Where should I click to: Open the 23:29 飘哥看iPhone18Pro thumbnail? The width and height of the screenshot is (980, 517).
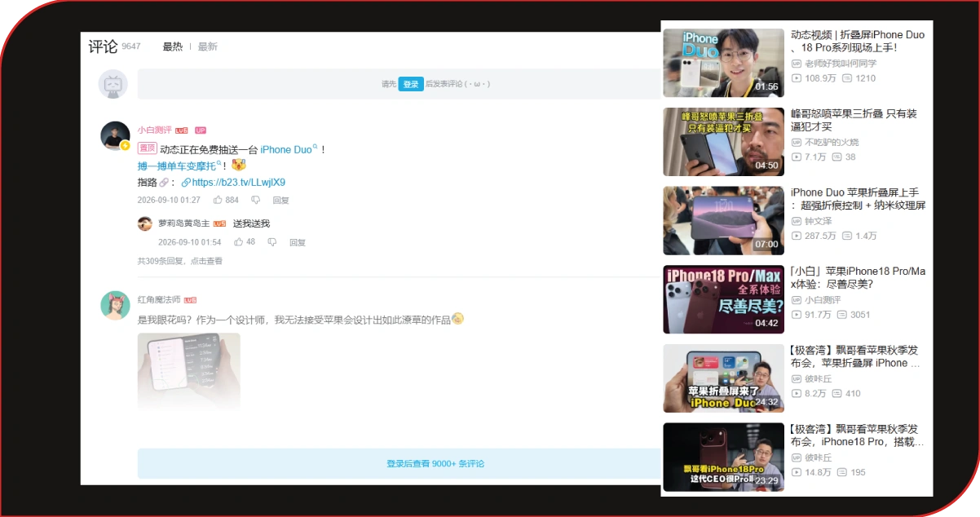(723, 457)
